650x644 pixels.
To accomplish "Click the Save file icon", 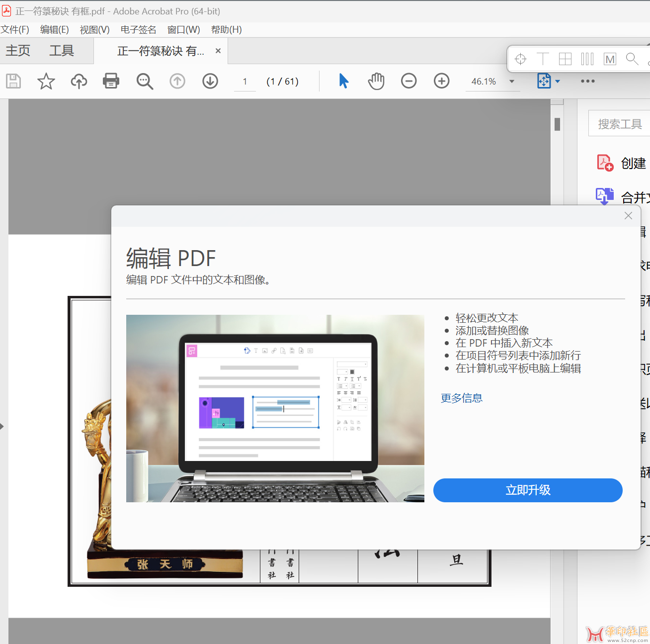I will pyautogui.click(x=13, y=81).
